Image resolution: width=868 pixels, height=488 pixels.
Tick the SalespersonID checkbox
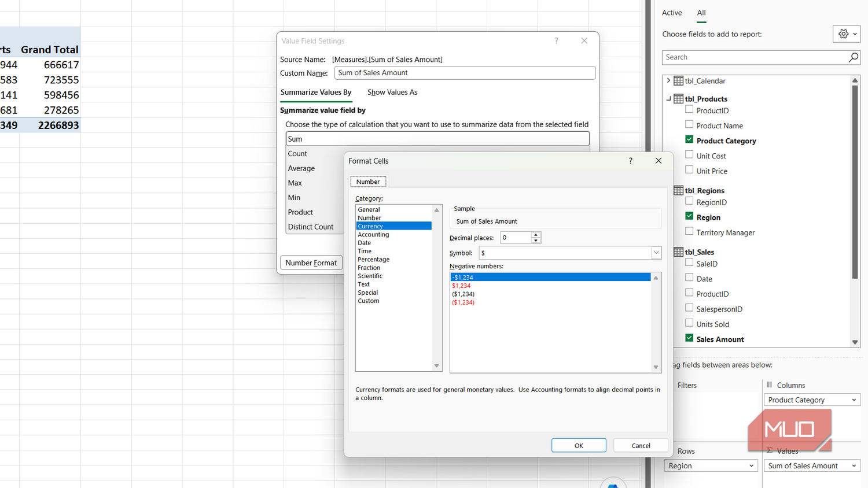point(689,308)
